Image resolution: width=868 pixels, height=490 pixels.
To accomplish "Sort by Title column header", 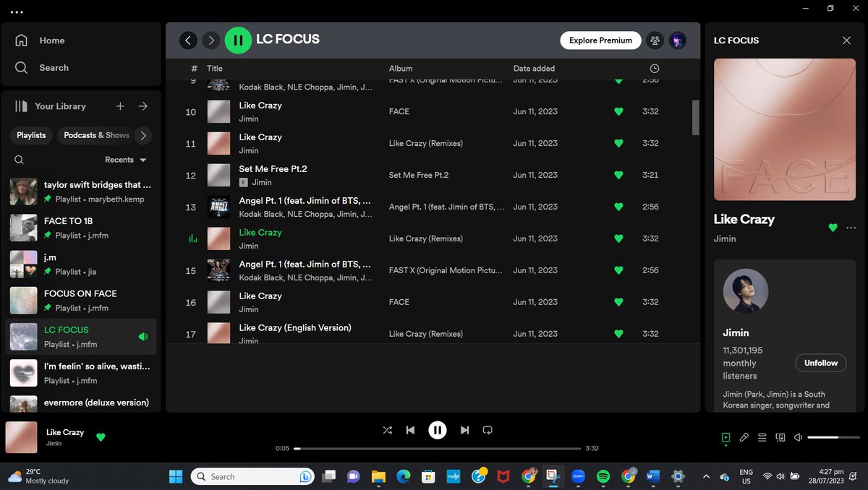I will (215, 69).
